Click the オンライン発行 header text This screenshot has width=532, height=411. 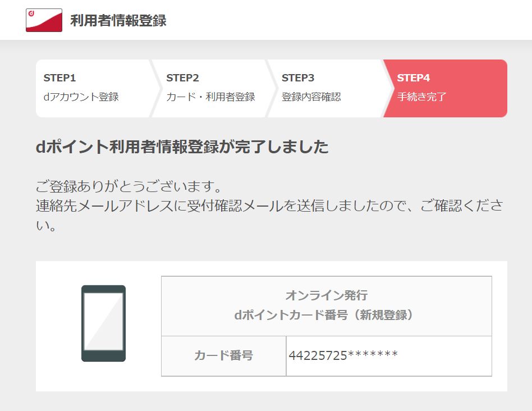point(327,295)
